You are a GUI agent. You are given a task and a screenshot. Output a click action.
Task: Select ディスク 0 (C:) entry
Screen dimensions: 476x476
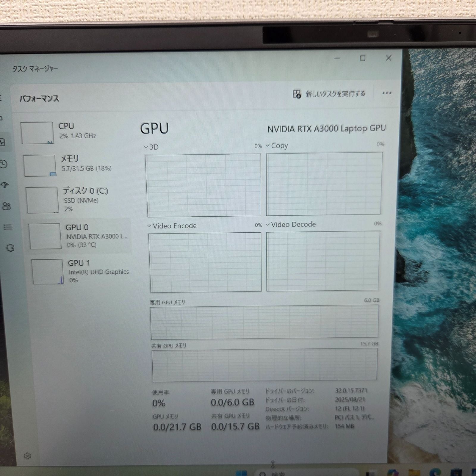pyautogui.click(x=77, y=200)
